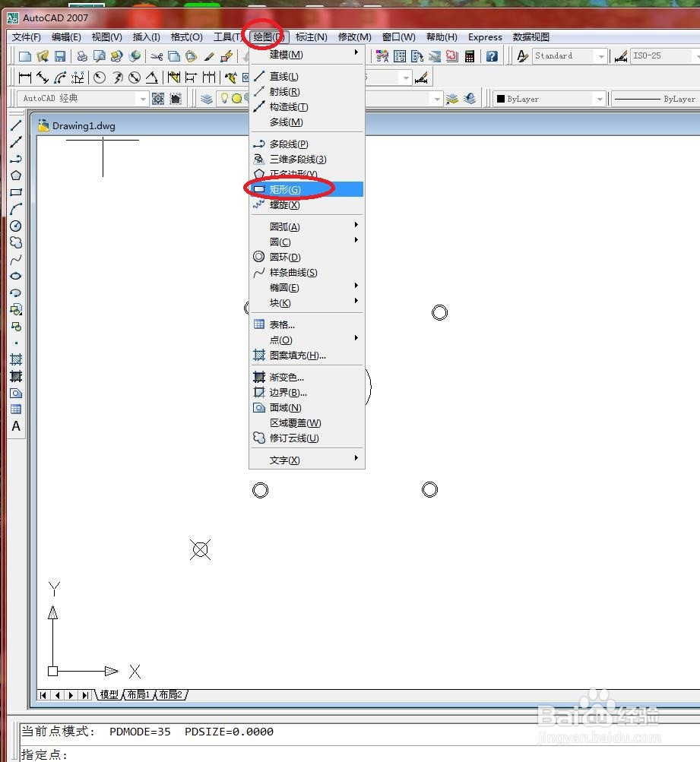Select the Multiline Text tool (A)
This screenshot has height=762, width=700.
(x=16, y=427)
